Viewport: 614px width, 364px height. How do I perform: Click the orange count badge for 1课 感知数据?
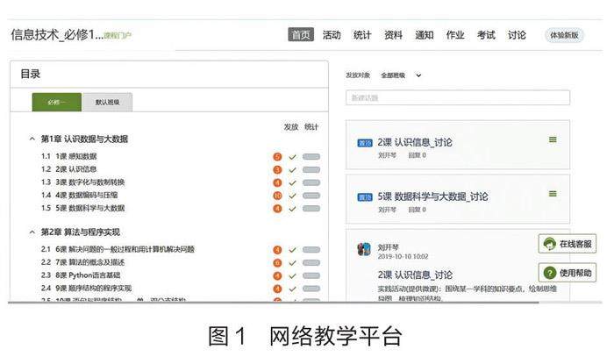(x=277, y=157)
